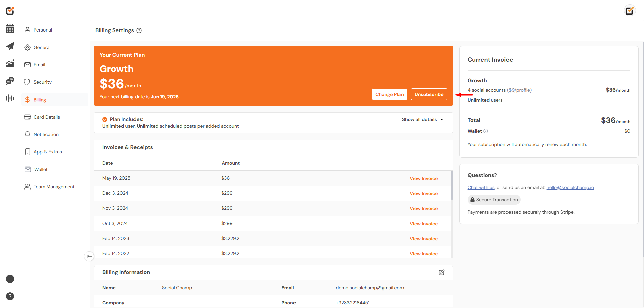Open the analytics bar chart icon
This screenshot has height=308, width=644.
coord(10,63)
